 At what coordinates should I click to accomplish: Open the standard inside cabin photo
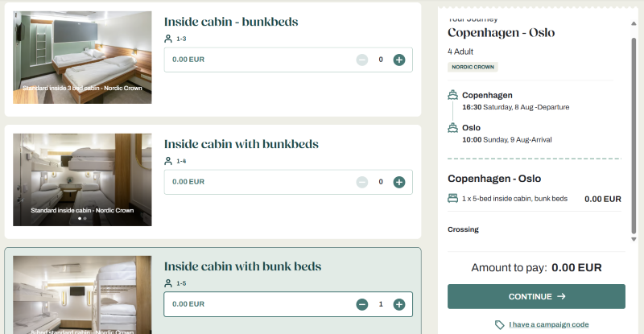tap(82, 179)
